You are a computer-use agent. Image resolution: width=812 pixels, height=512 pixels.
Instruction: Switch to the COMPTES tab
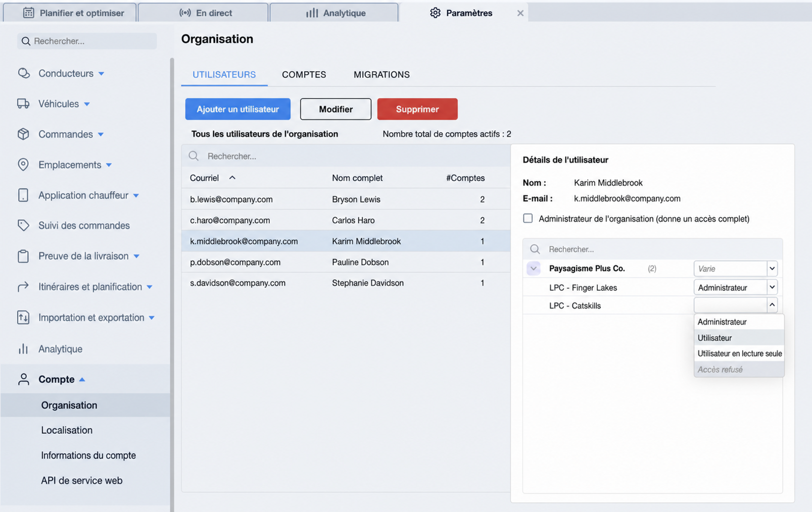[x=304, y=74]
